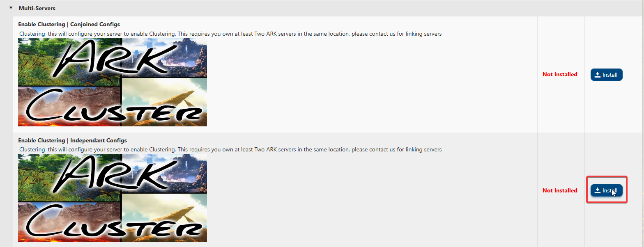The image size is (644, 247).
Task: Select the Enable Clustering Conjoined Configs title
Action: tap(69, 25)
